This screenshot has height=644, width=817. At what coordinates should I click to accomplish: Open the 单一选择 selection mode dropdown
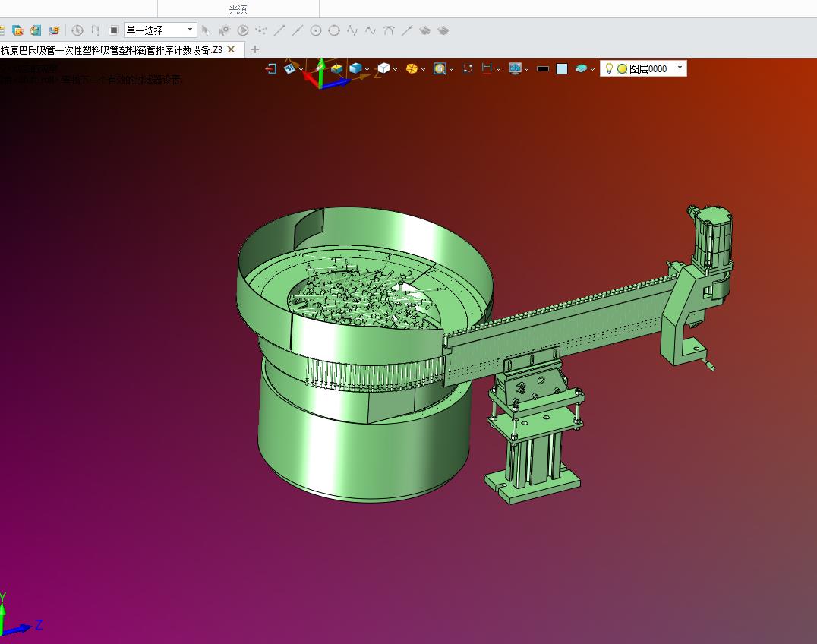click(x=160, y=30)
